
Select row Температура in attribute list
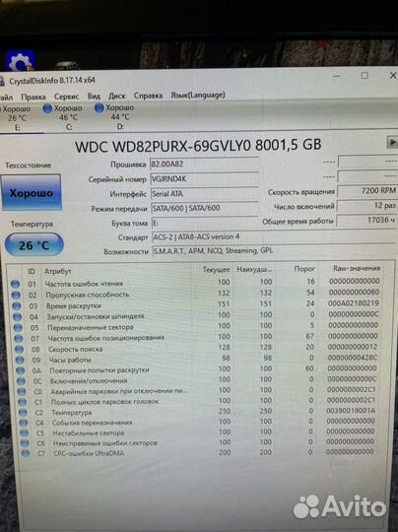tap(198, 412)
